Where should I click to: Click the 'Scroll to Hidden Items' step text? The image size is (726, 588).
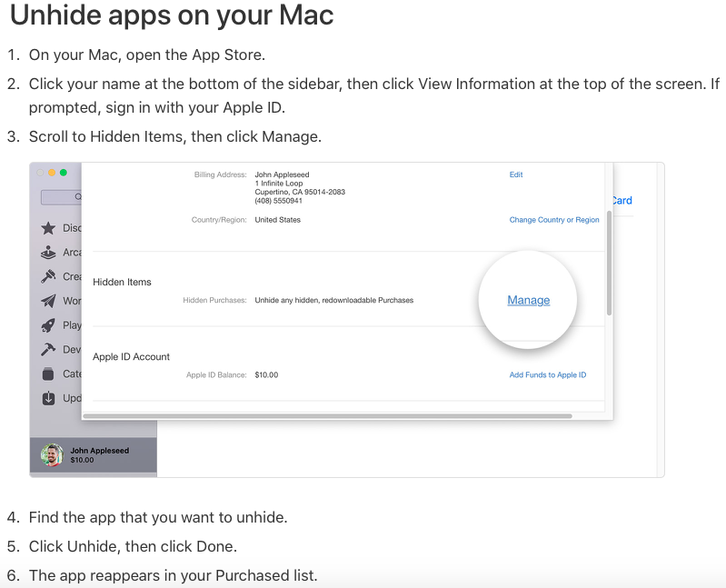175,136
